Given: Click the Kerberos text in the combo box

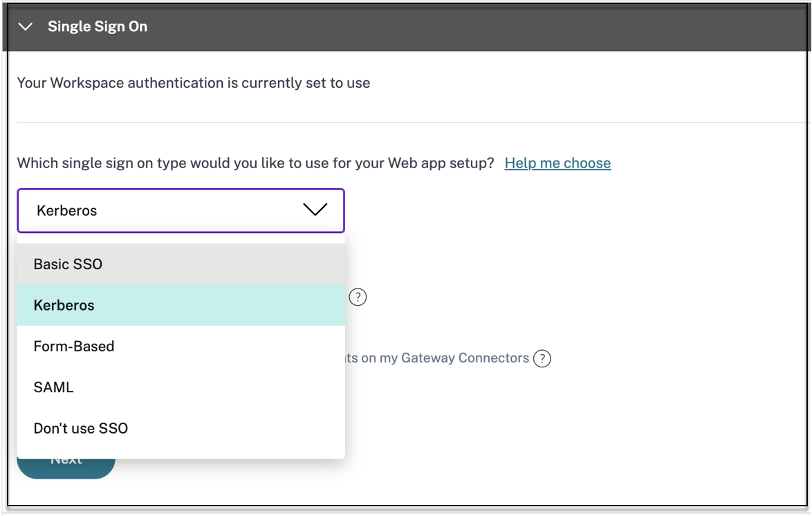Looking at the screenshot, I should 67,211.
